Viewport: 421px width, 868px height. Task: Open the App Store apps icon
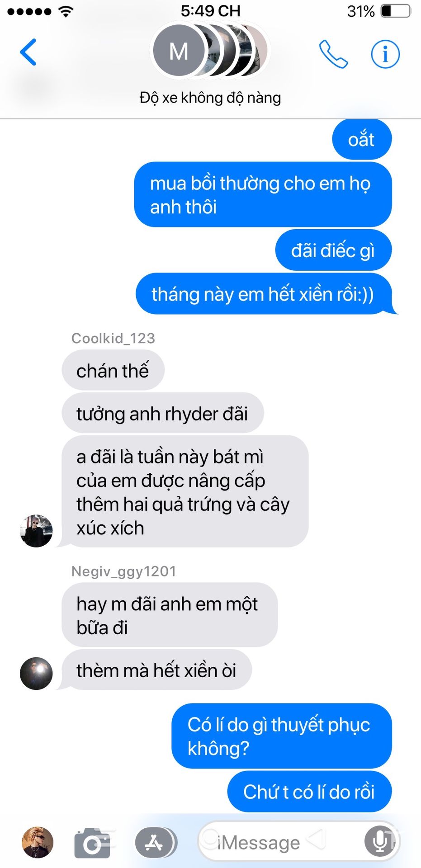pos(154,843)
